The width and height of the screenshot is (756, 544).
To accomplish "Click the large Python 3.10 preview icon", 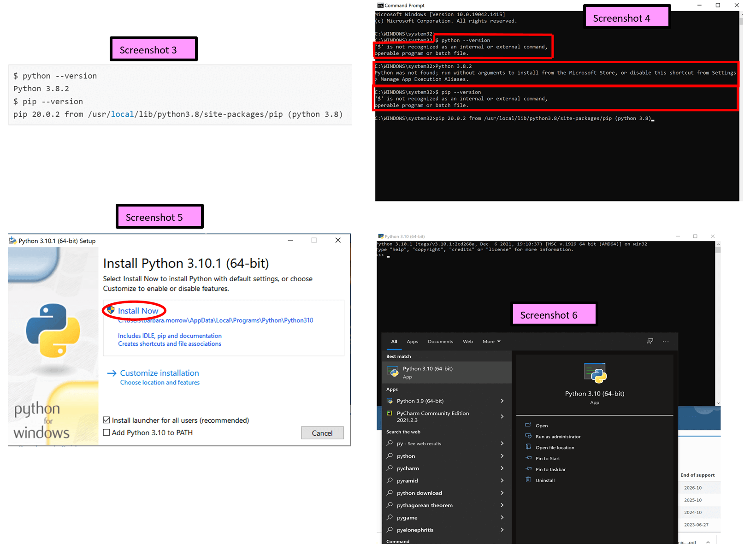I will [595, 373].
